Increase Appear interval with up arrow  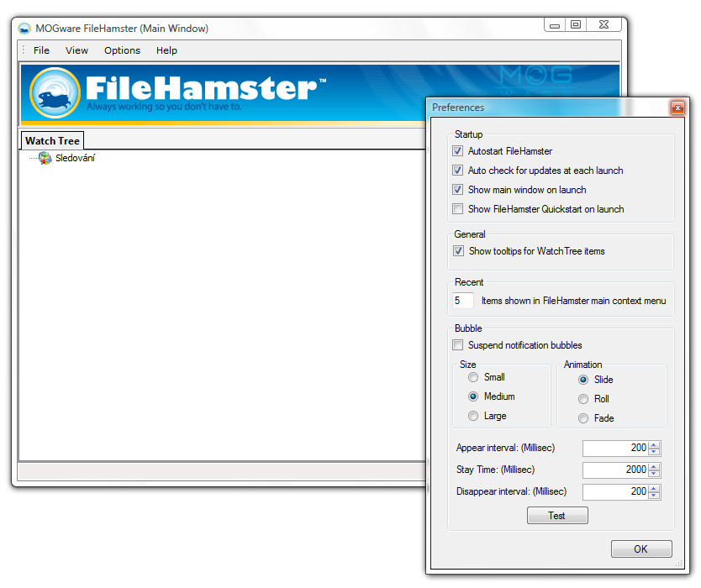click(654, 444)
